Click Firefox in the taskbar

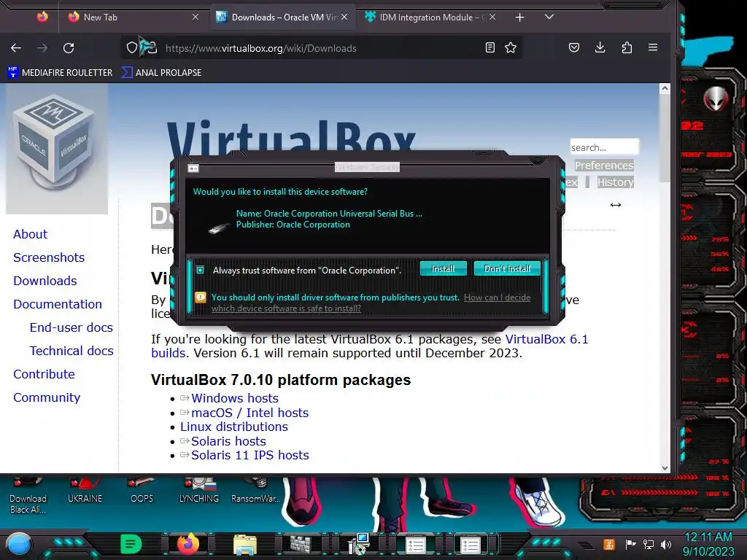(x=188, y=544)
